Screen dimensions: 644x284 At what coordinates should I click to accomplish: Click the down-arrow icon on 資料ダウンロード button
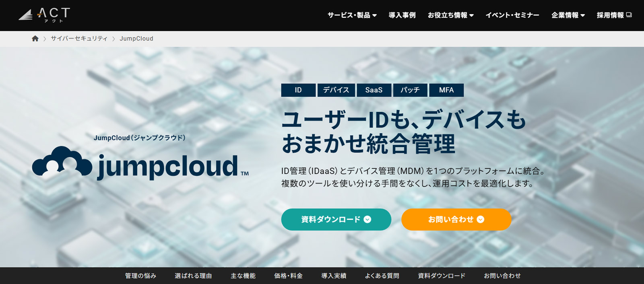tap(367, 219)
